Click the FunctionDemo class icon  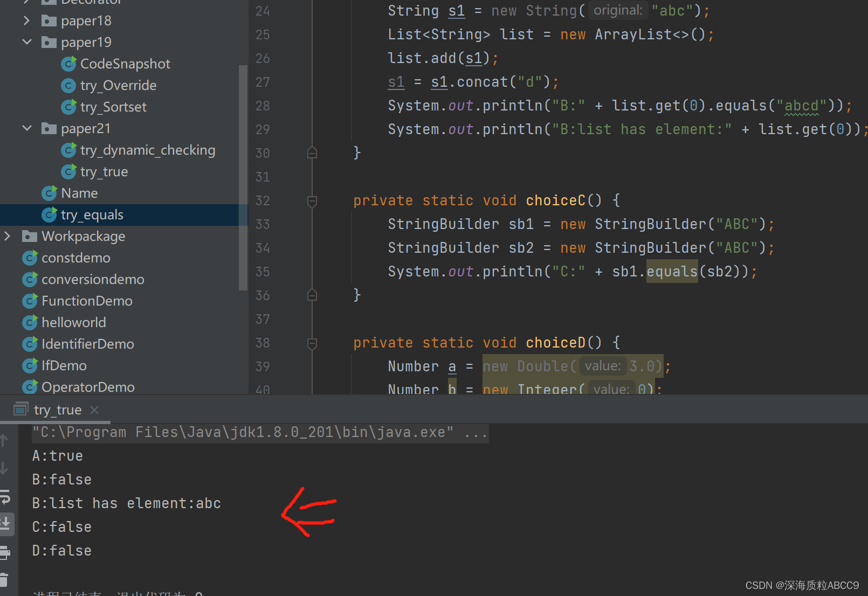(x=30, y=301)
